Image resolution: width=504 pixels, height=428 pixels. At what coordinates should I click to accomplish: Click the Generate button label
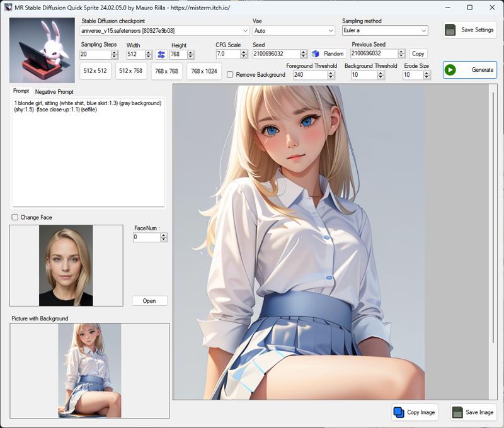[482, 70]
